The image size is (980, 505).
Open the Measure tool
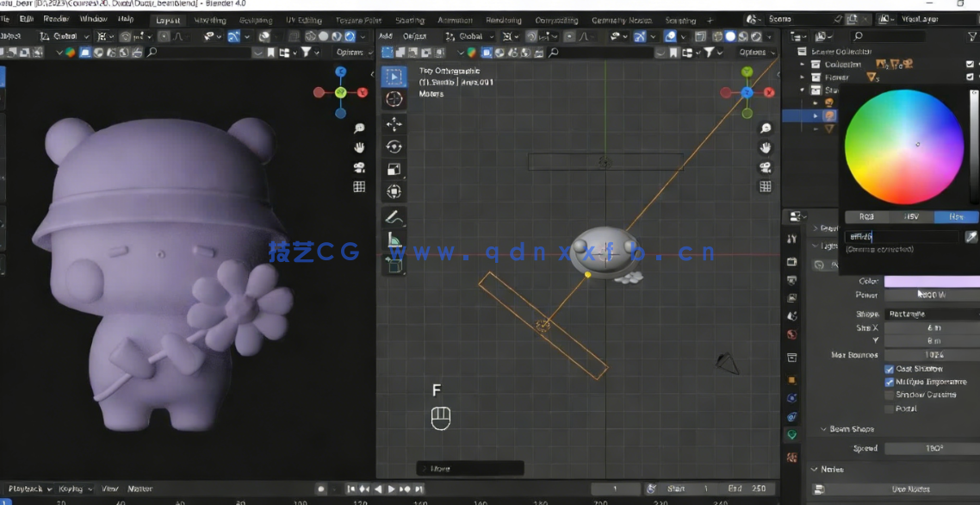point(394,240)
